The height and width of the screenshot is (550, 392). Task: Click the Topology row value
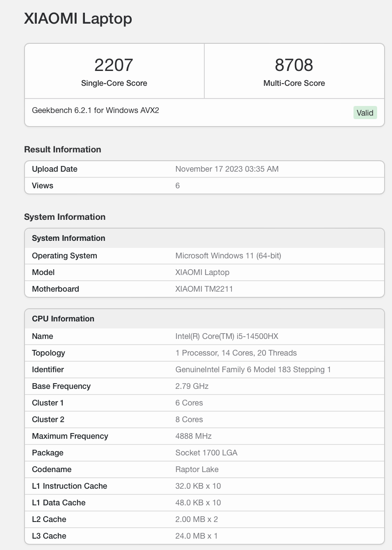click(236, 353)
